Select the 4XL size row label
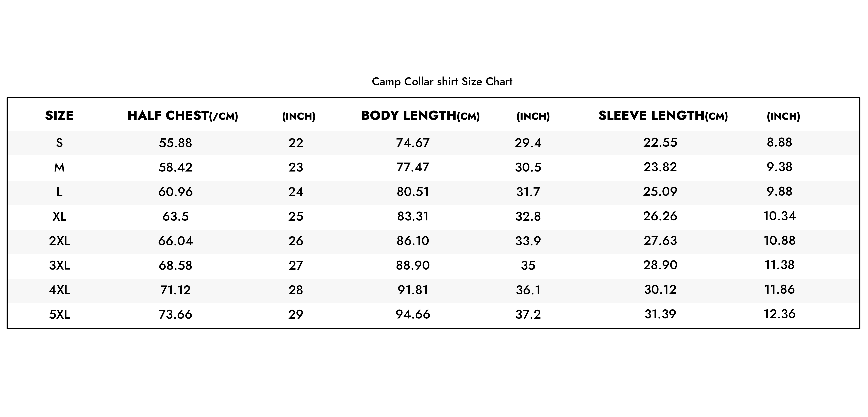This screenshot has width=868, height=417. pos(59,290)
